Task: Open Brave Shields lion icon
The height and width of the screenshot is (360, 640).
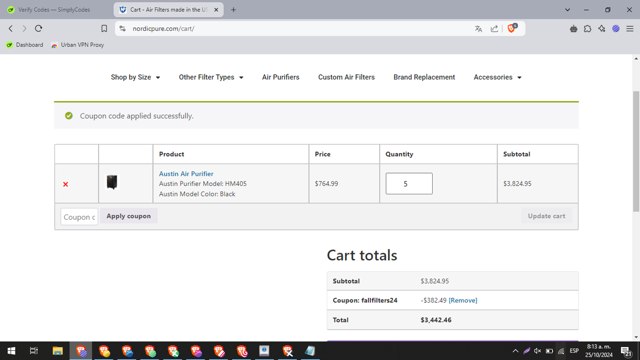Action: click(511, 28)
